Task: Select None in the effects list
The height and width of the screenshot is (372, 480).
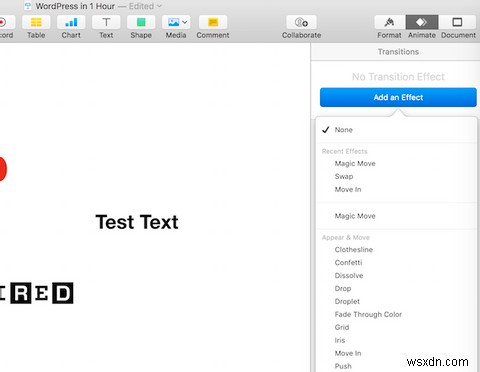Action: [x=396, y=130]
